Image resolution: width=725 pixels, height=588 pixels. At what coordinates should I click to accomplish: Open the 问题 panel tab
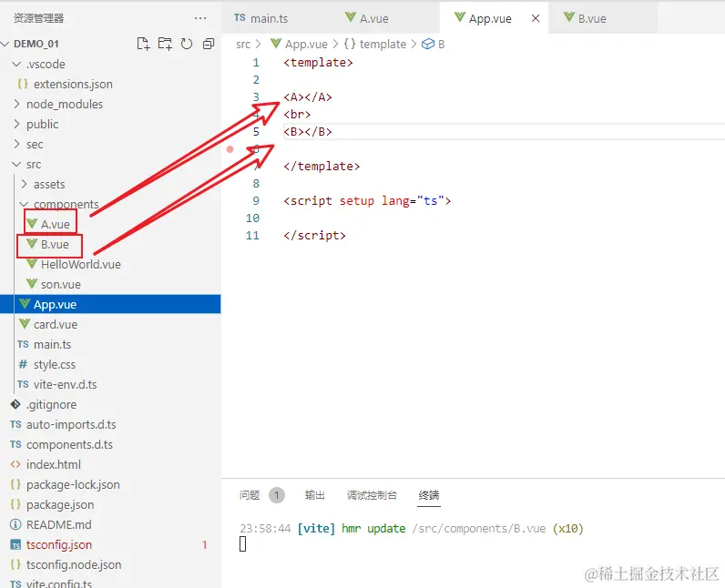(250, 495)
